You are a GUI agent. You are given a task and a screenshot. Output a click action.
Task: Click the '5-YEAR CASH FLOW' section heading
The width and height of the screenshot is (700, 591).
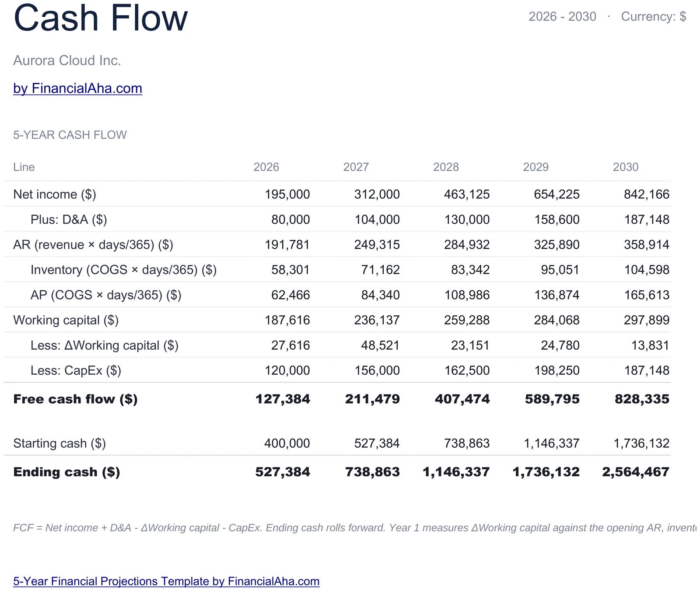70,135
